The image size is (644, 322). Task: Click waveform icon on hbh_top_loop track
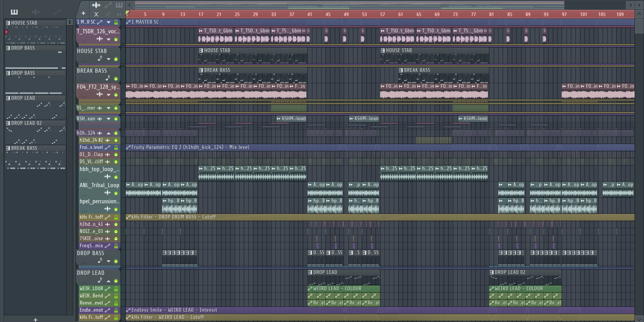(108, 176)
